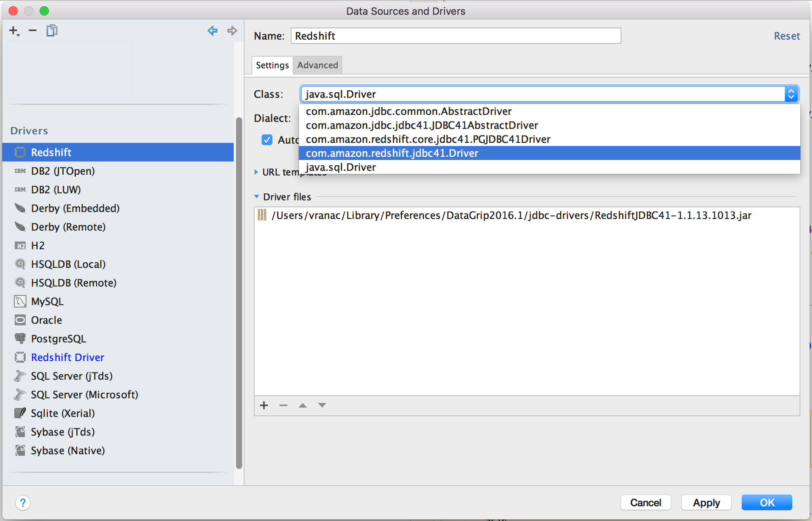Image resolution: width=812 pixels, height=521 pixels.
Task: Remove driver file with minus button
Action: (283, 405)
